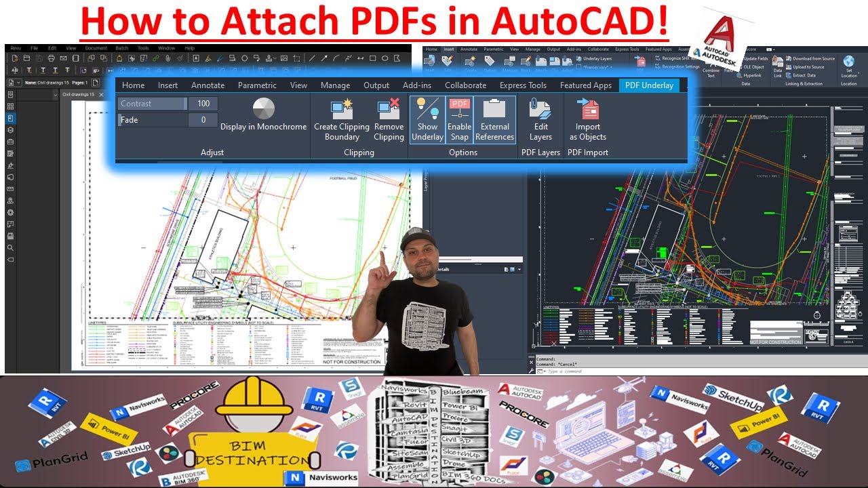Click the Bluebeam email envelope icon
This screenshot has width=868, height=488.
(x=63, y=58)
